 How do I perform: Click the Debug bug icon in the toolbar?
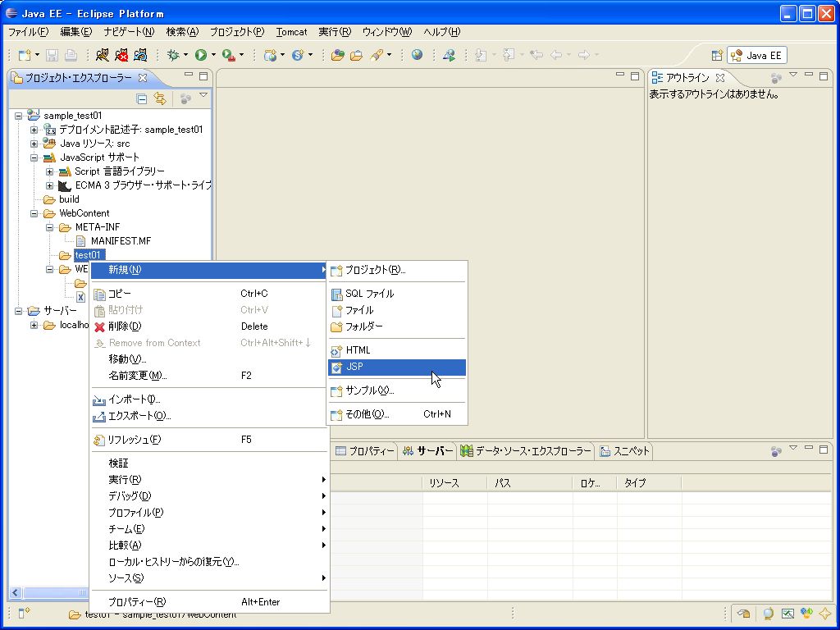click(172, 55)
